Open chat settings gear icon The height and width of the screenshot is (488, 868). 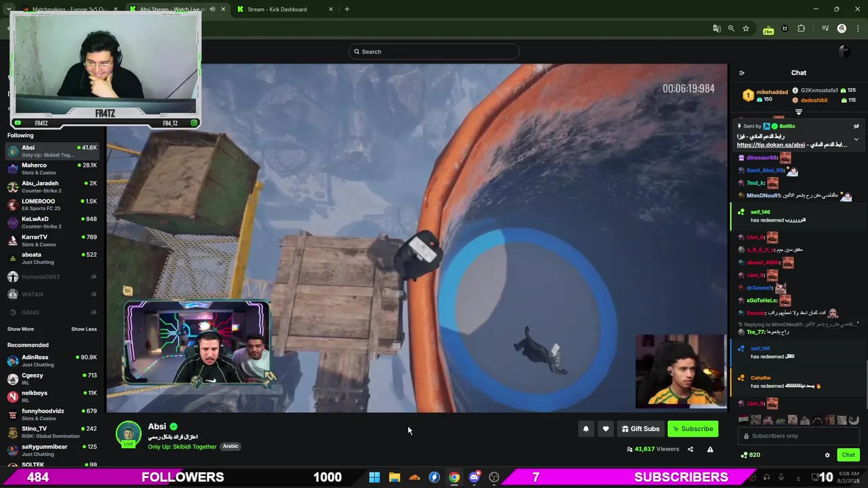click(x=827, y=455)
